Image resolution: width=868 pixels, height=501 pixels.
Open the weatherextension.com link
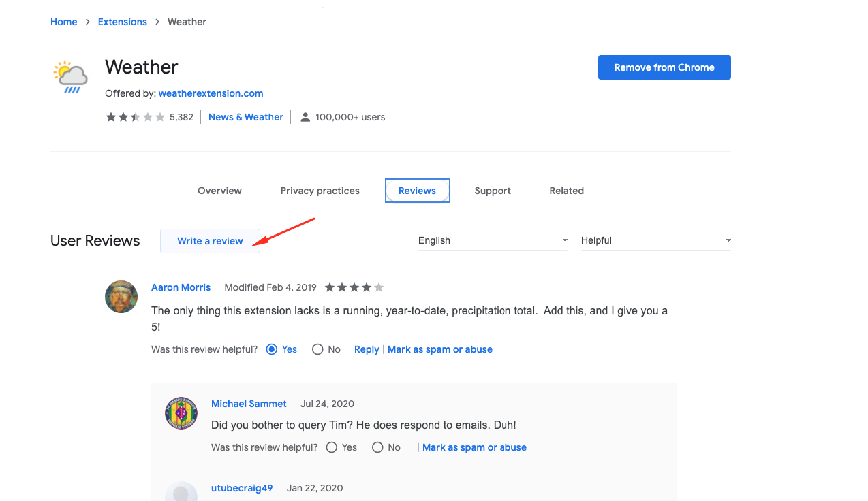click(211, 93)
